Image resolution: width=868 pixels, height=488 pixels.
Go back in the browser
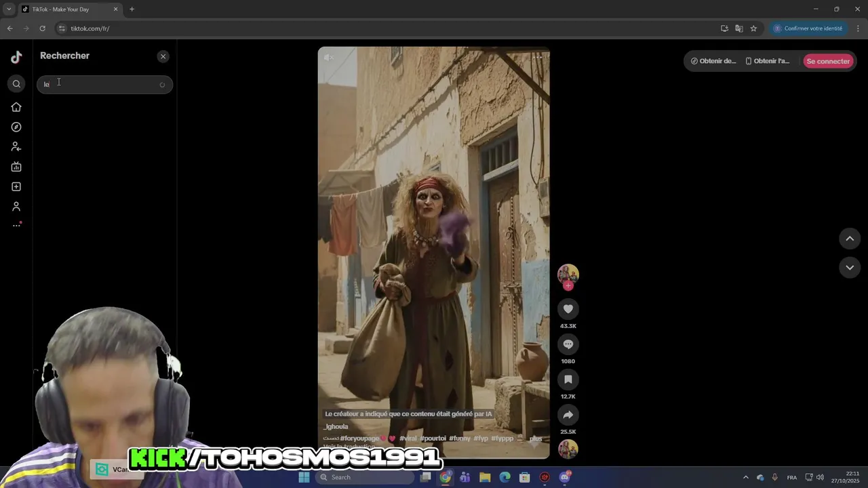coord(9,28)
